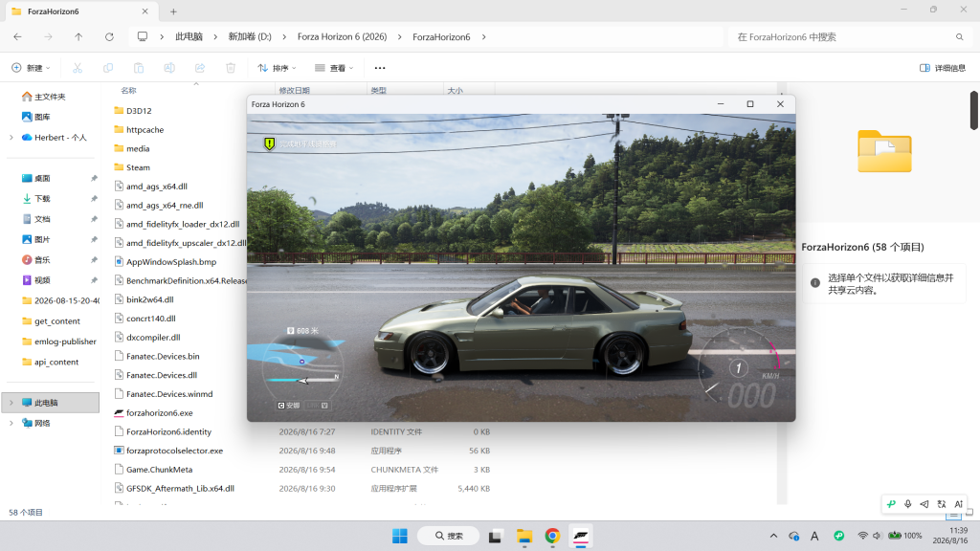Open File Explorer from the taskbar

[523, 536]
